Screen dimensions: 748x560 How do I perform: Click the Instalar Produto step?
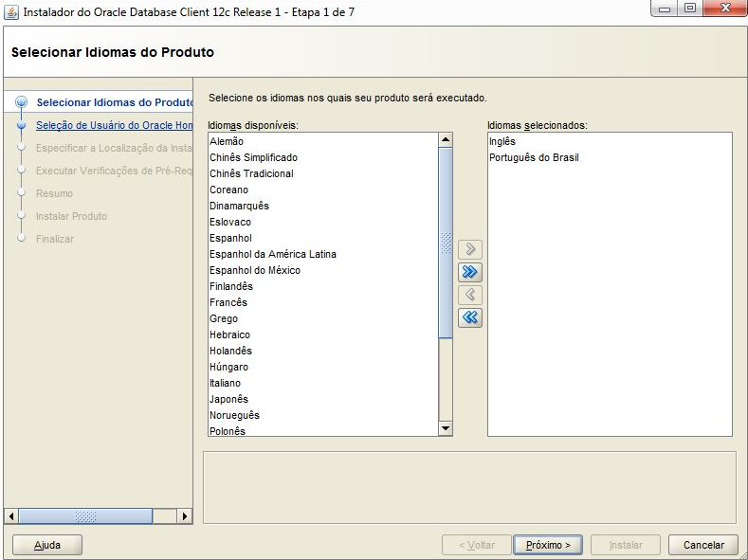click(x=71, y=216)
